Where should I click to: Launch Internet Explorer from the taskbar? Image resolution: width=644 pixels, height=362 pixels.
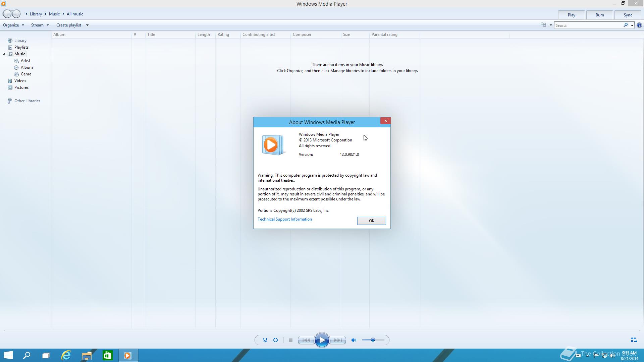66,355
